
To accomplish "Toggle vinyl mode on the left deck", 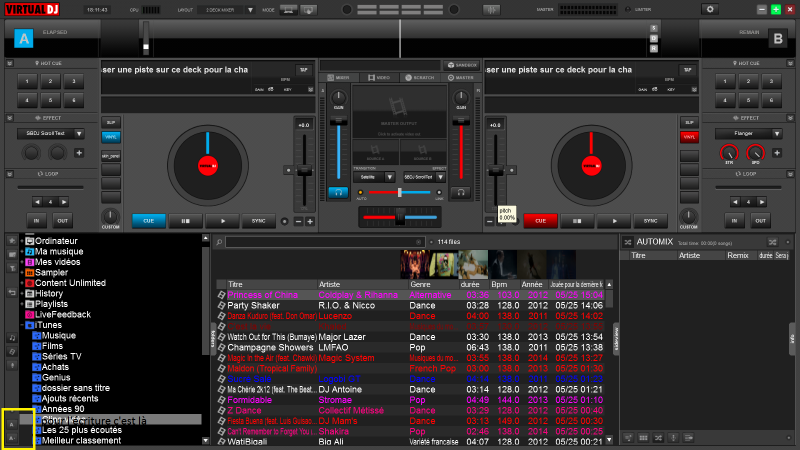I will (110, 136).
